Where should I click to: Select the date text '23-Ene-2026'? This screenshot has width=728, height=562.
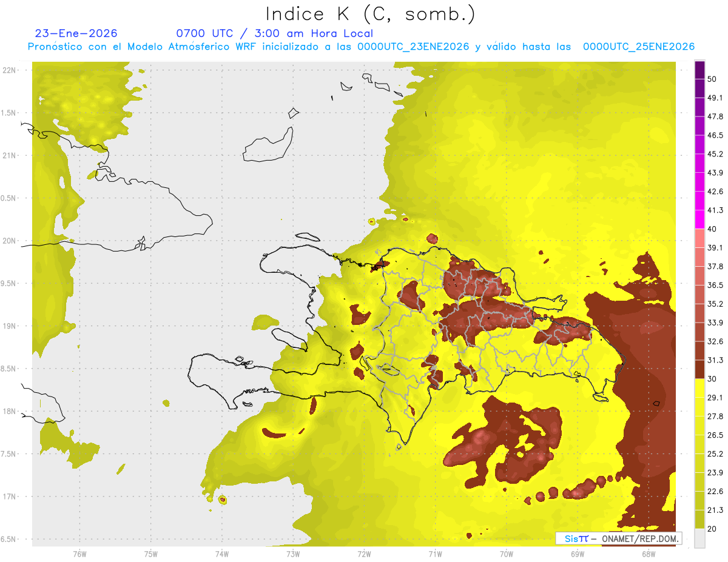click(76, 33)
